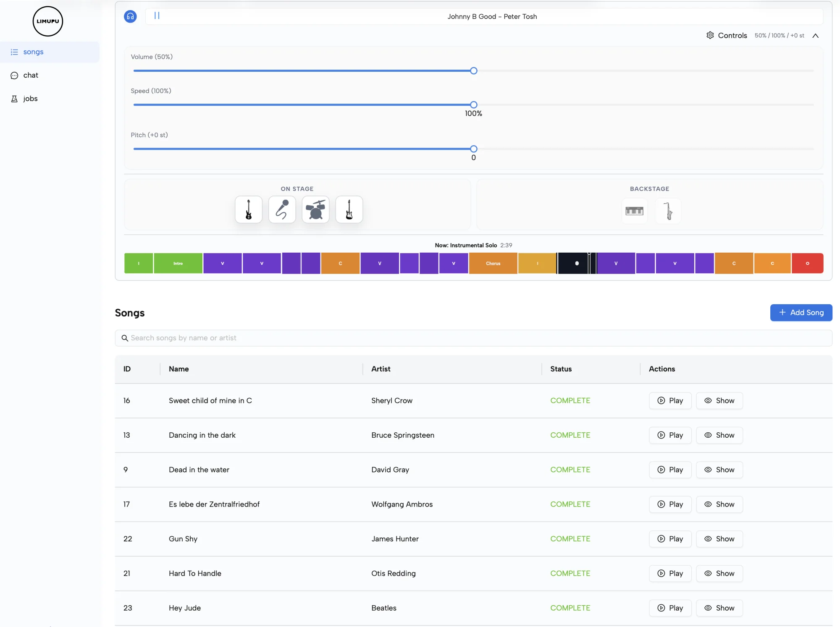Click the Songs section heading
Image resolution: width=840 pixels, height=627 pixels.
(130, 313)
